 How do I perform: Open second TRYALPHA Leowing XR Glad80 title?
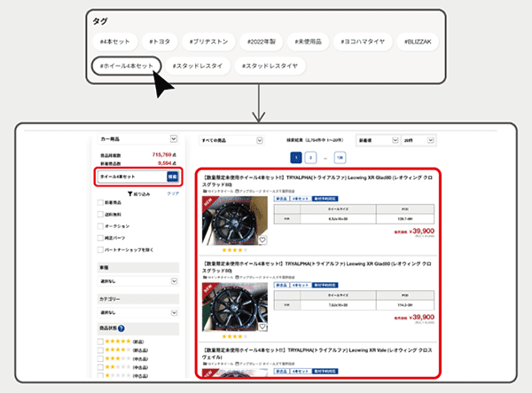(x=317, y=267)
